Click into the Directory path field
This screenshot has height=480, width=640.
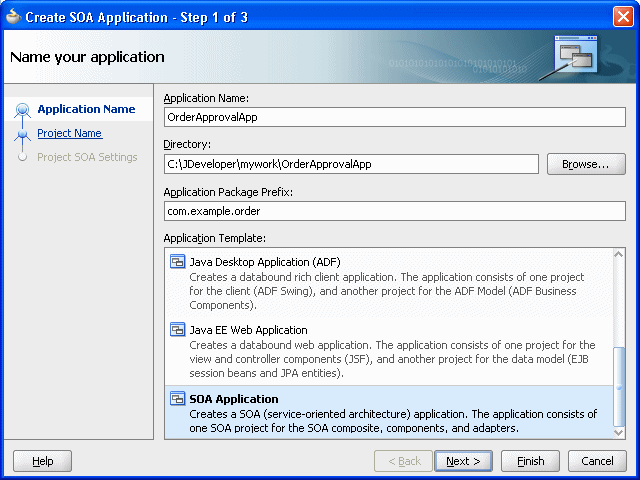pos(351,164)
